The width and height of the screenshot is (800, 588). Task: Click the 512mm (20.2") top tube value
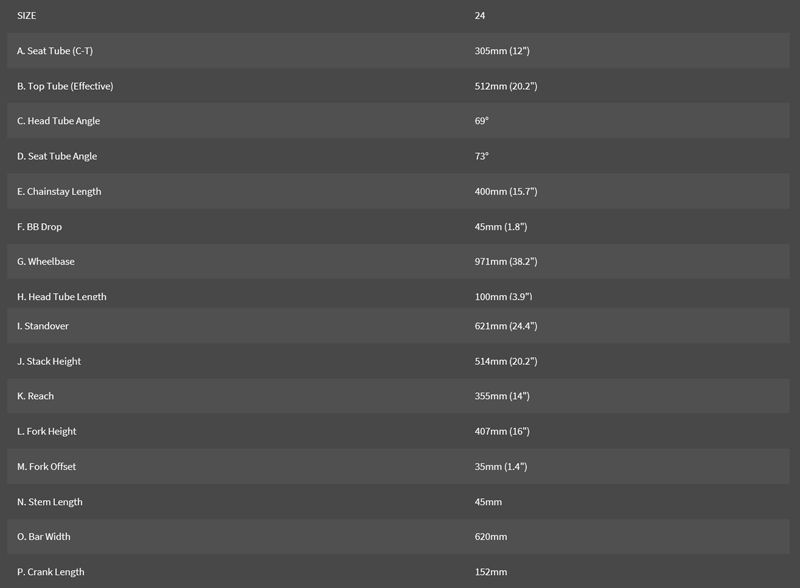506,86
